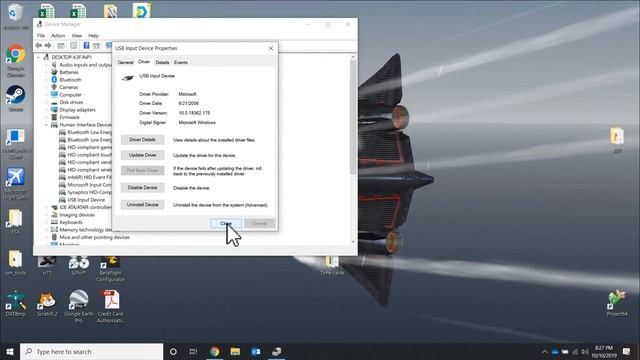Show hidden icons chevron in system tray
Image resolution: width=640 pixels, height=360 pixels.
(544, 351)
